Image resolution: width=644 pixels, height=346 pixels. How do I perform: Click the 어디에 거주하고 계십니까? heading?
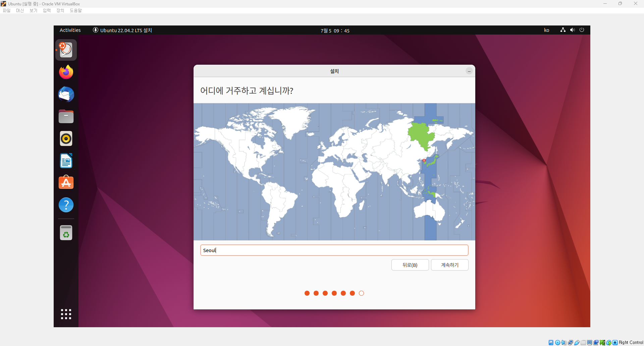coord(247,91)
